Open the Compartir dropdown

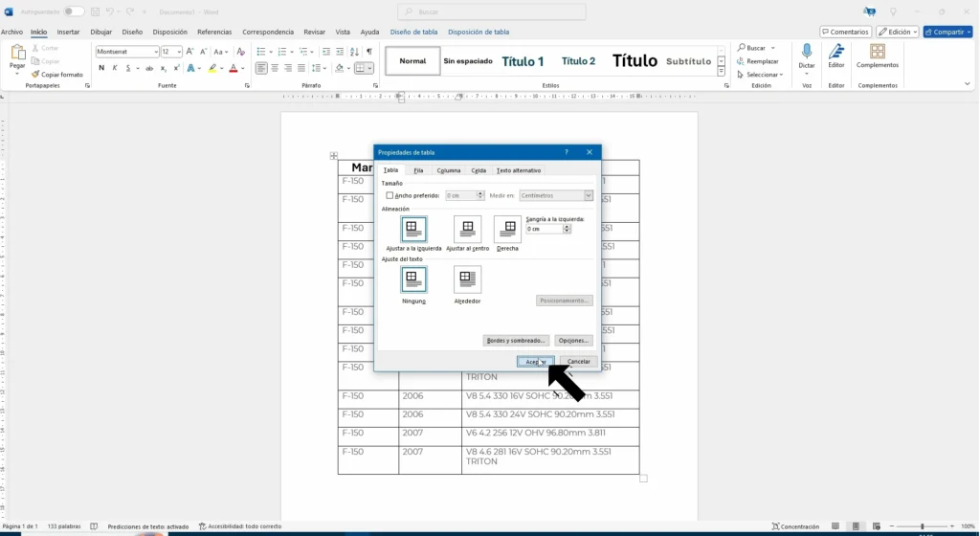[968, 32]
